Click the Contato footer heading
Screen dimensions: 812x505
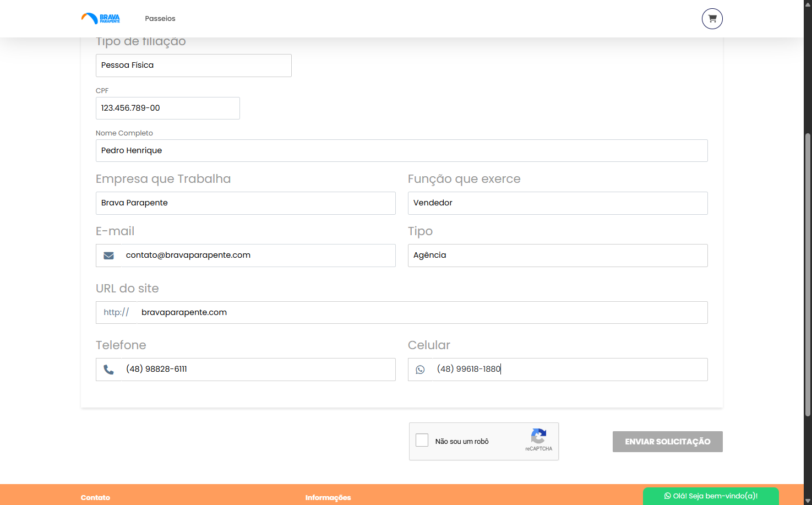pyautogui.click(x=95, y=498)
